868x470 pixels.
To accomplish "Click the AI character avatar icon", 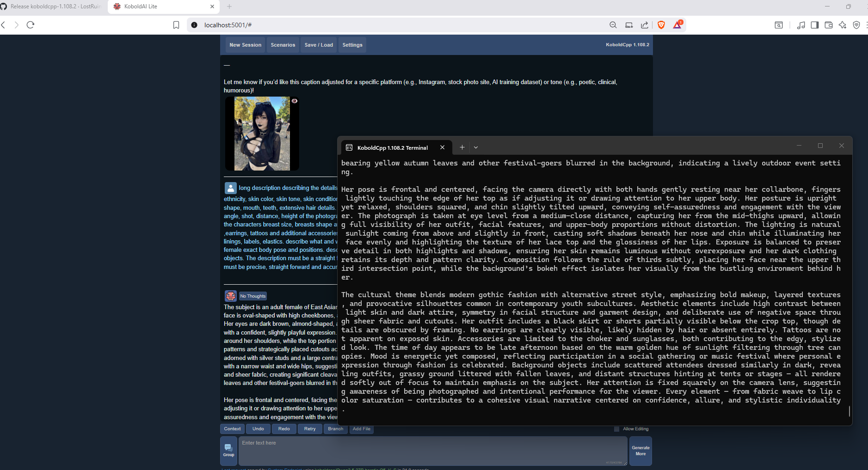I will [x=231, y=296].
